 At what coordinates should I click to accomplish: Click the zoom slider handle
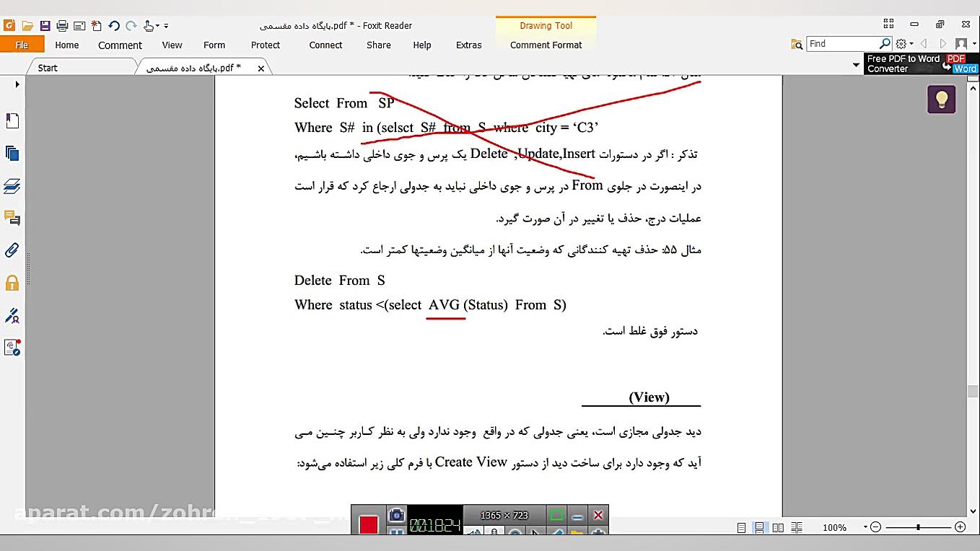click(918, 527)
